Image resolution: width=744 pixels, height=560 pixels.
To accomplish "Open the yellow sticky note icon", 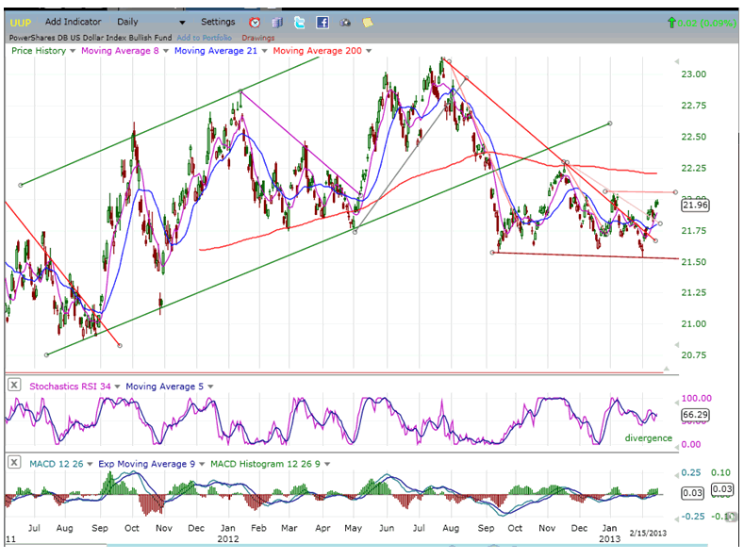I will point(367,22).
